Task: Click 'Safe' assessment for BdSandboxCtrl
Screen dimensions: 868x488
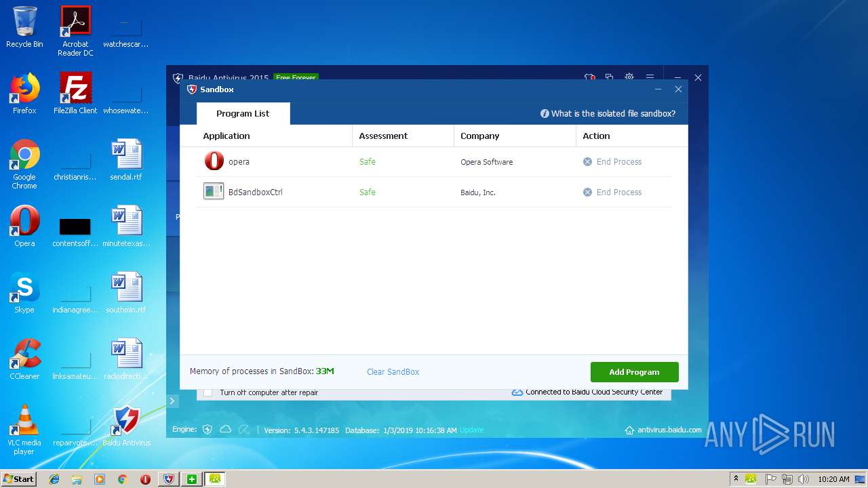Action: click(367, 192)
